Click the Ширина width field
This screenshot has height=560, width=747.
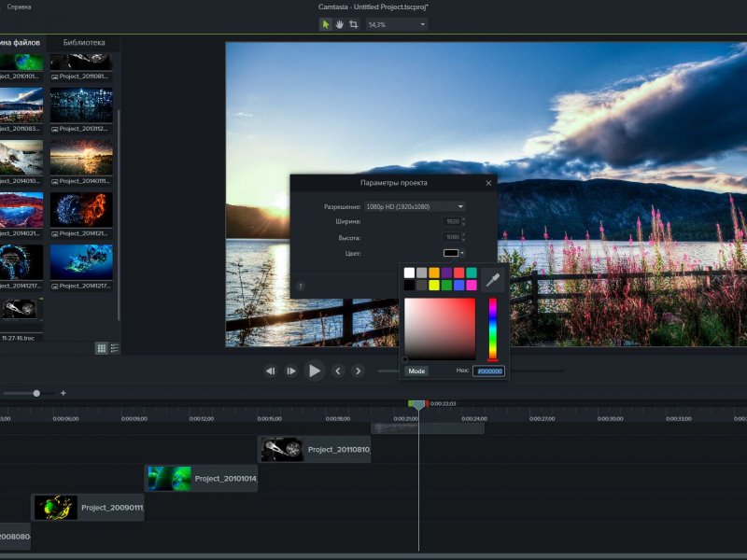point(454,221)
